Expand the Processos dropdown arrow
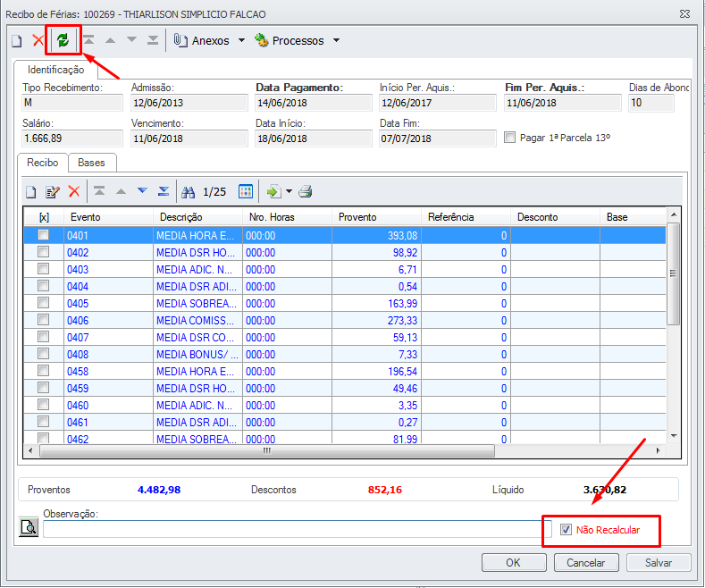Screen dimensions: 705x588 click(x=336, y=40)
